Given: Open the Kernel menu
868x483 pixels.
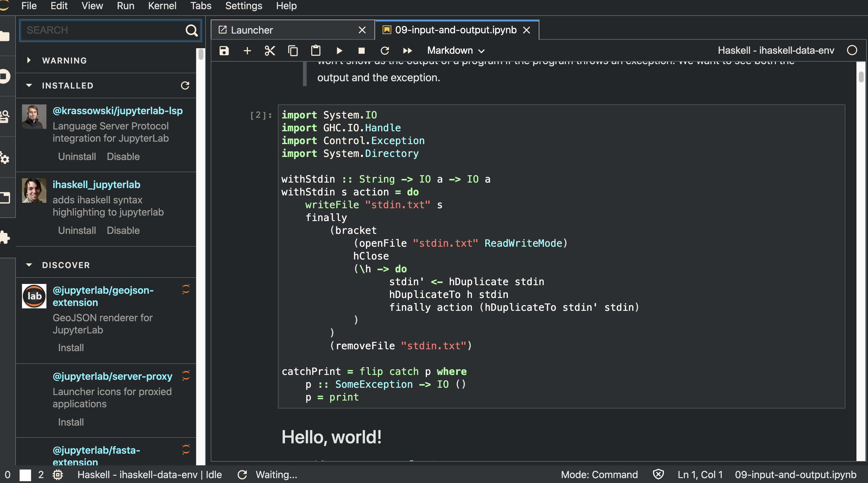Looking at the screenshot, I should click(x=162, y=6).
